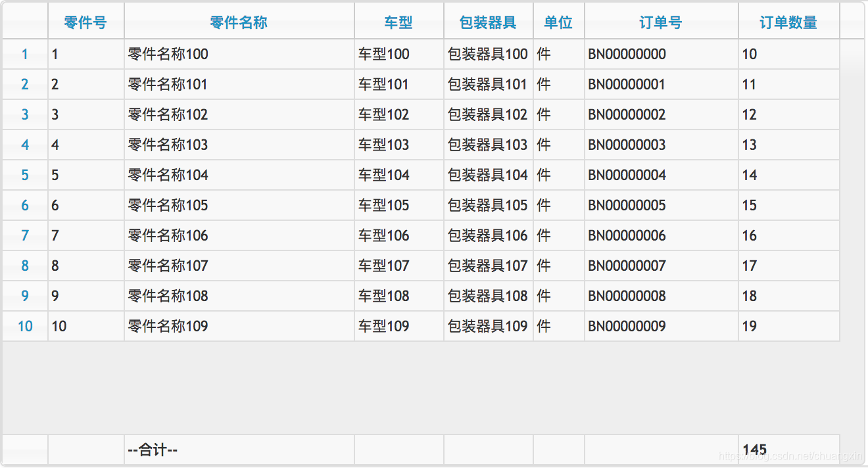Click the --合计-- footer cell
868x468 pixels.
pos(239,450)
